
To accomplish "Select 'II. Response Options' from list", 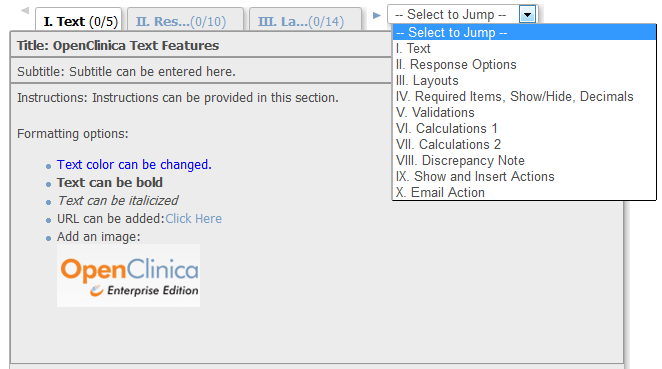I will [524, 65].
